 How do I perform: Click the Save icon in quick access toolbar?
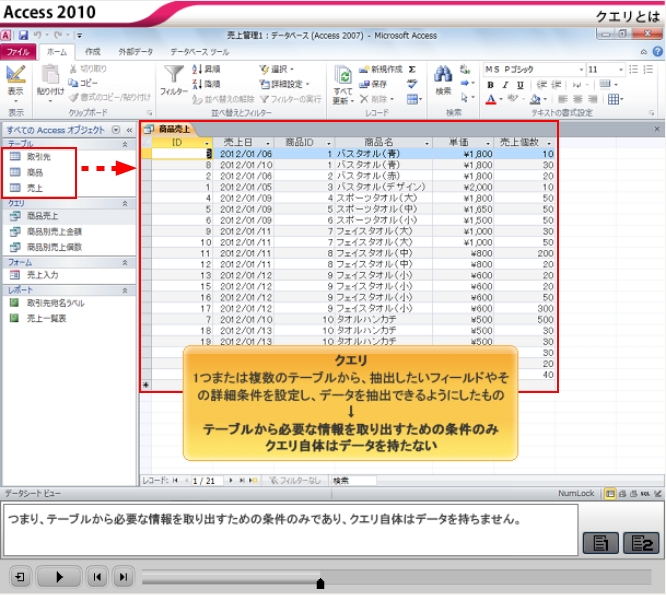tap(23, 35)
